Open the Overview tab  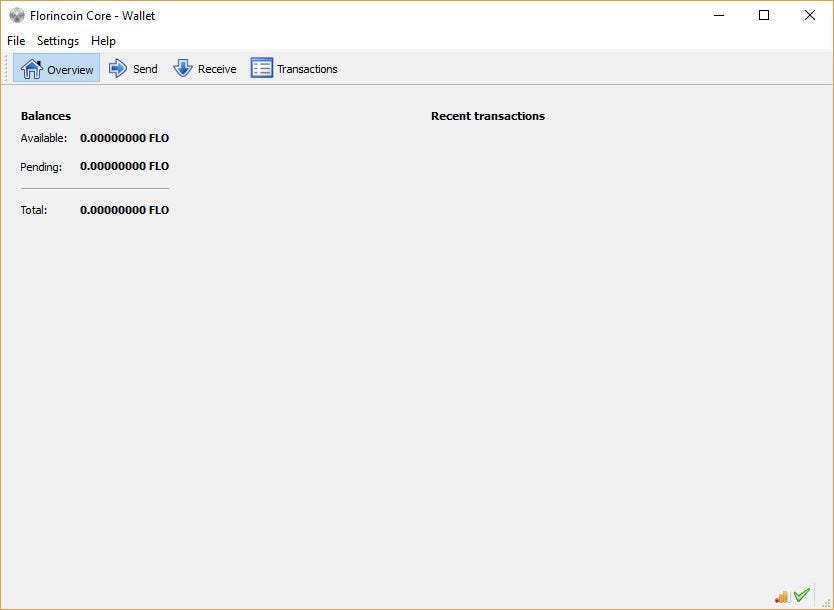coord(56,69)
